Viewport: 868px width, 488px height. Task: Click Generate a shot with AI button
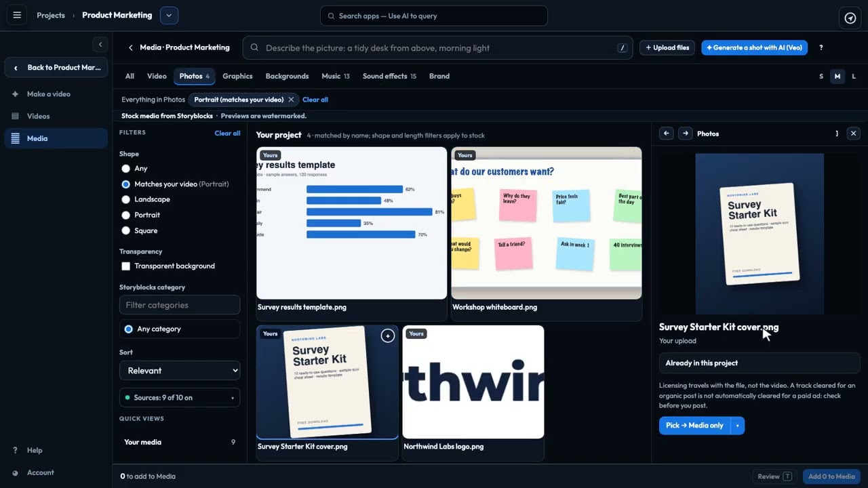(x=755, y=47)
